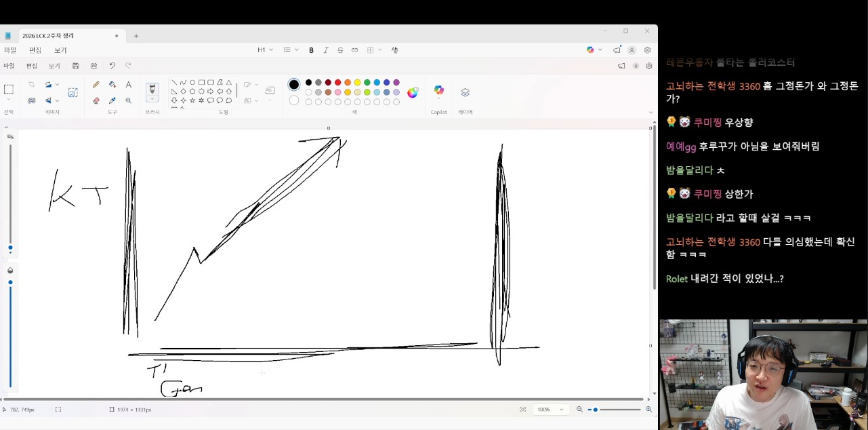Pick the red color swatch from the palette

337,83
